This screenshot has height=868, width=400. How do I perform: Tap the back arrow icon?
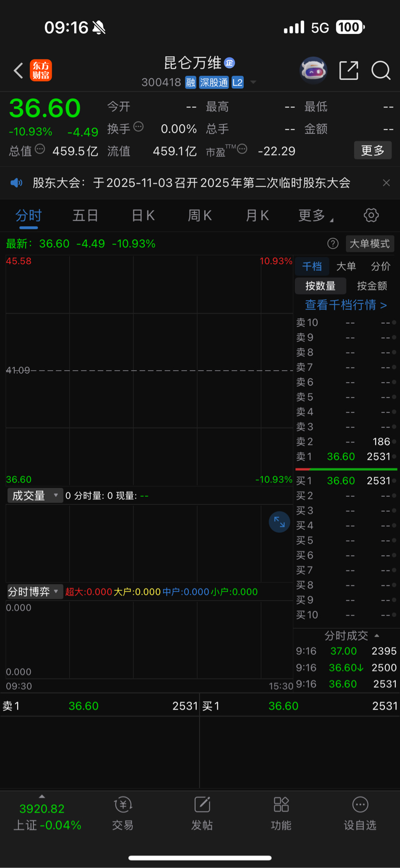(x=18, y=70)
